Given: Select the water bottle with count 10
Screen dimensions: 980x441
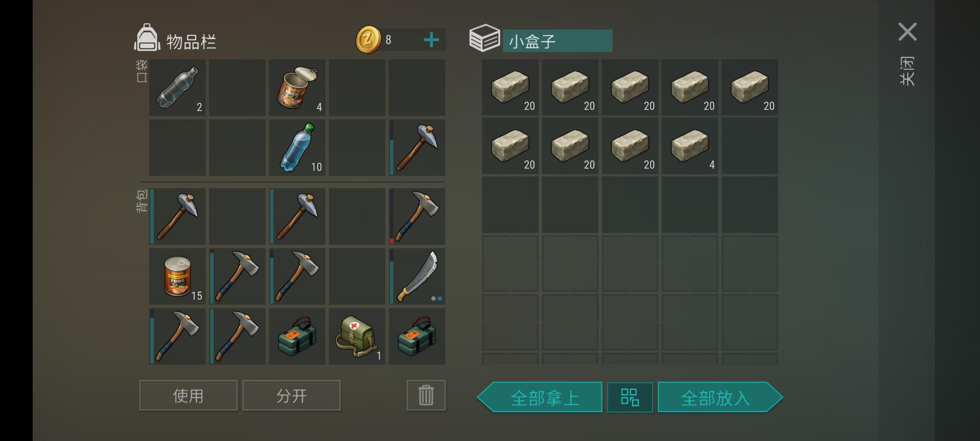Looking at the screenshot, I should point(297,147).
